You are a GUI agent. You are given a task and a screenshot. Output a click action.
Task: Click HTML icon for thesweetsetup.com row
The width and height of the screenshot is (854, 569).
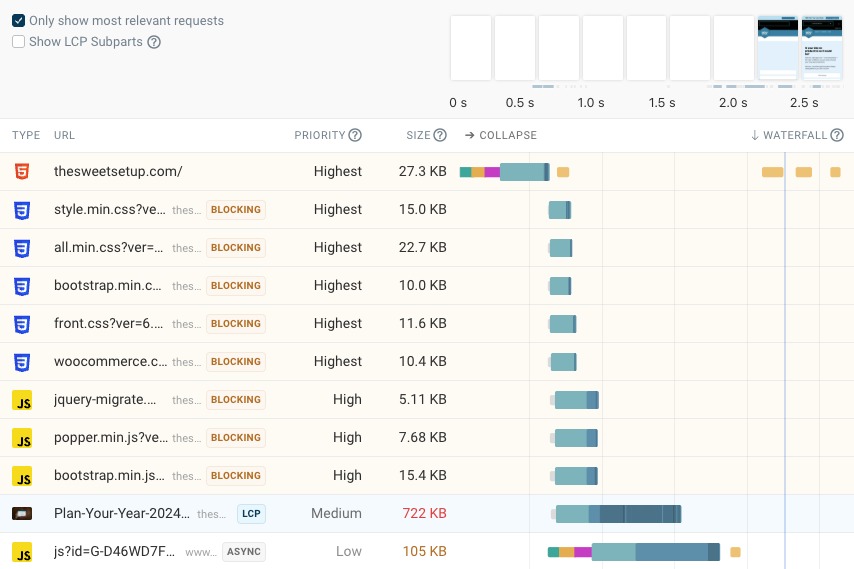pyautogui.click(x=22, y=172)
